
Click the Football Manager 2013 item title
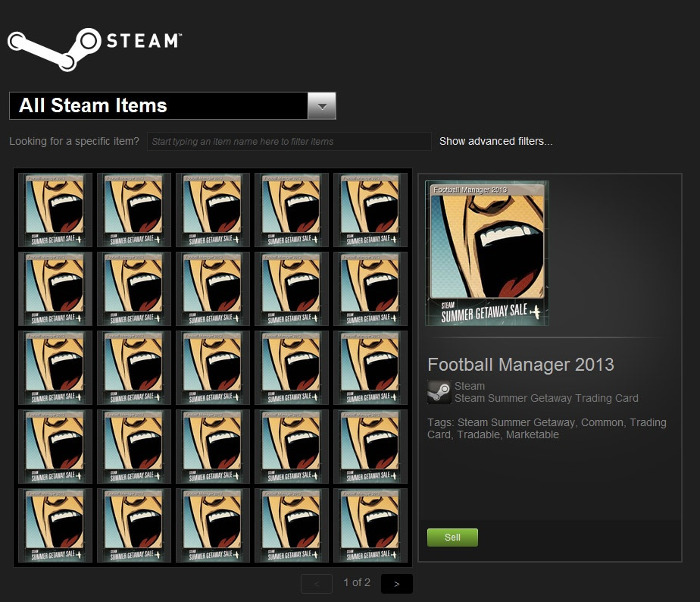pyautogui.click(x=520, y=365)
